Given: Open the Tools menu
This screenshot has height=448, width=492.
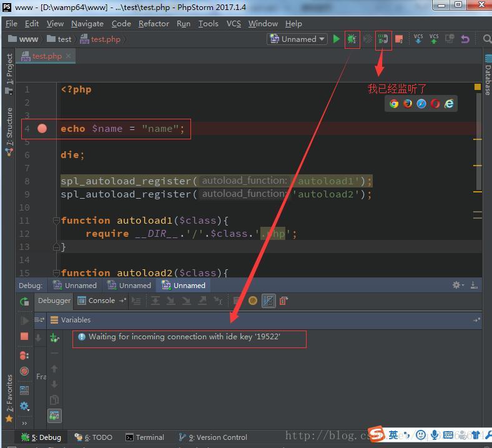Looking at the screenshot, I should 208,24.
